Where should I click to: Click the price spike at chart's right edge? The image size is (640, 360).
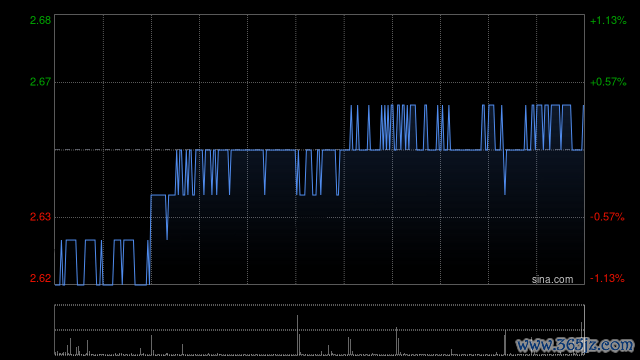[583, 127]
